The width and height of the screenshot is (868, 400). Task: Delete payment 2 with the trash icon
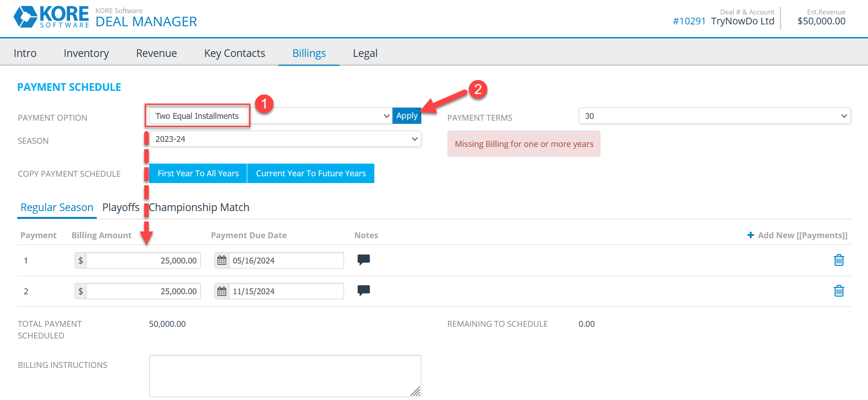839,291
